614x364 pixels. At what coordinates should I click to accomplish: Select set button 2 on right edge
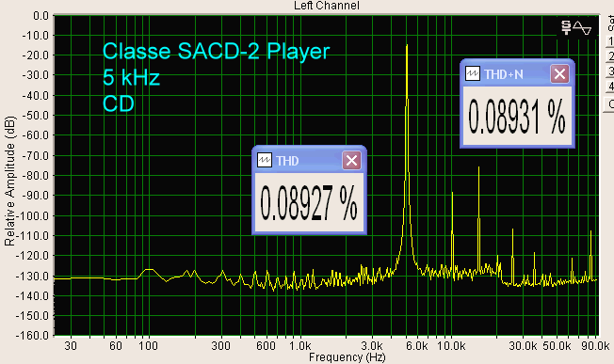pyautogui.click(x=609, y=56)
